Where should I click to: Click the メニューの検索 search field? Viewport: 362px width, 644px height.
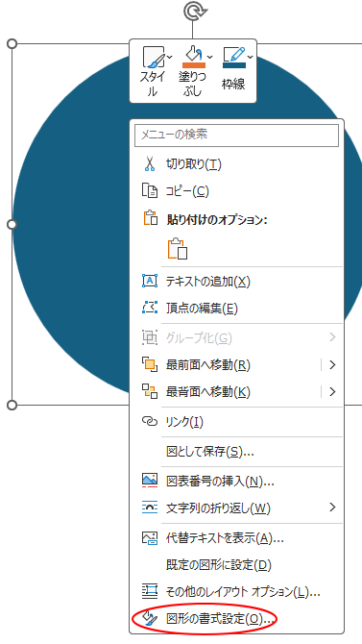[236, 136]
